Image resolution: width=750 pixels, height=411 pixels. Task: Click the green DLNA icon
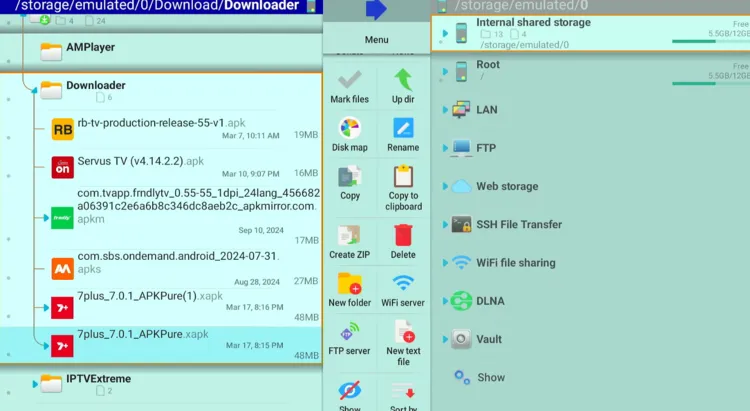coord(461,301)
